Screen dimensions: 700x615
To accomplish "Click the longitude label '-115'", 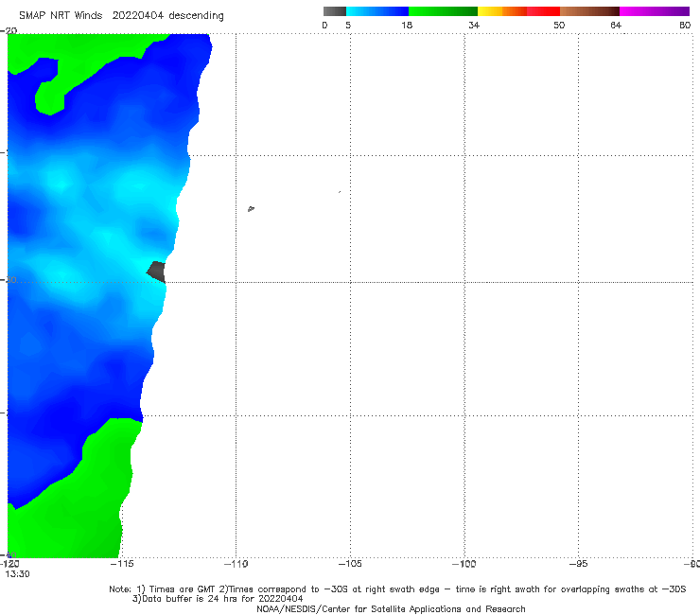I will click(x=122, y=564).
